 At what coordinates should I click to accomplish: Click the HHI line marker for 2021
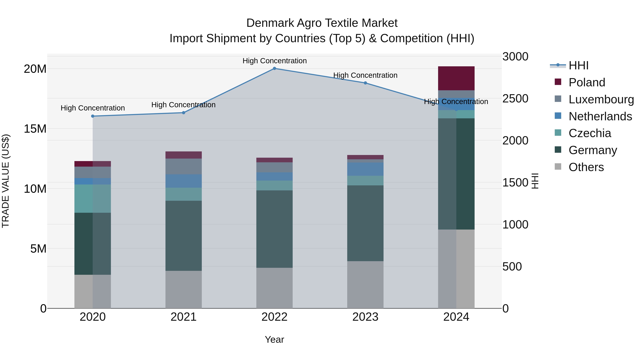click(184, 113)
